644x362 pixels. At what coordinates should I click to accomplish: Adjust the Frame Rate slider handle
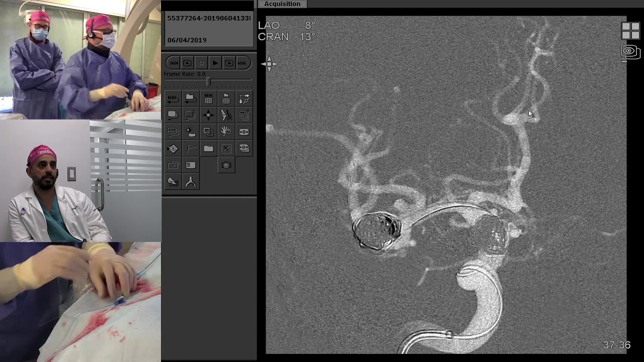pos(208,81)
